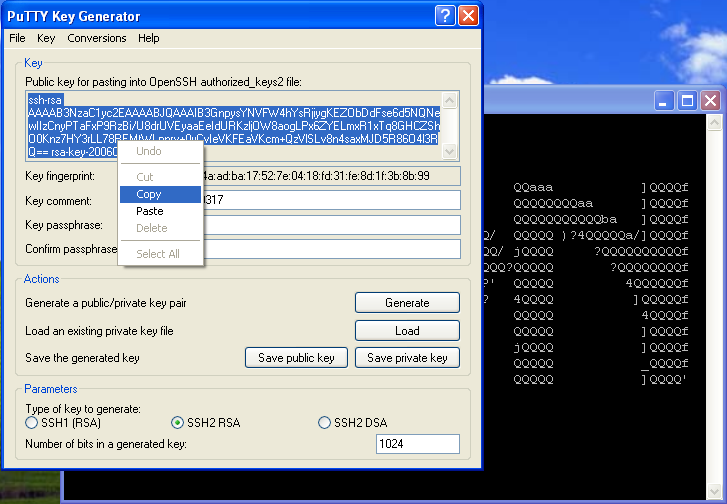
Task: Open the Key menu
Action: point(46,38)
